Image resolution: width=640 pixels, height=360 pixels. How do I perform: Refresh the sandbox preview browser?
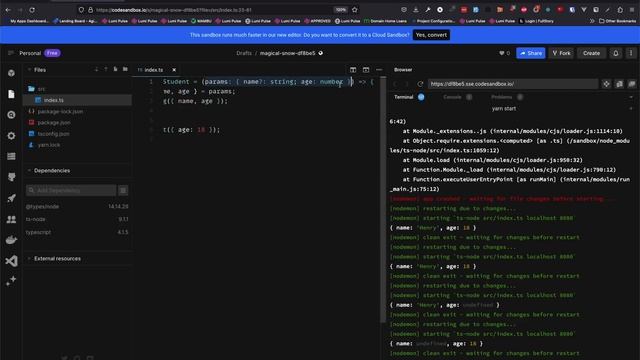[x=420, y=84]
